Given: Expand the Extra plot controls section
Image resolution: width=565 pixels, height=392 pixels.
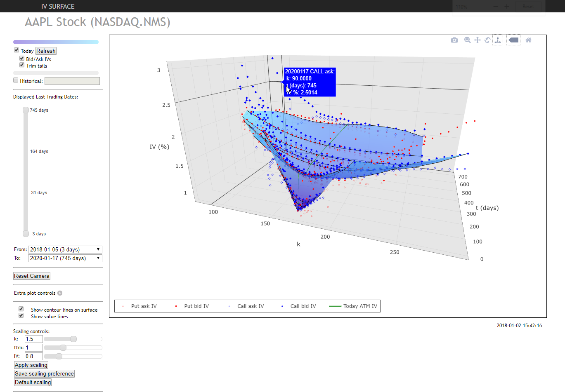Looking at the screenshot, I should pos(60,293).
